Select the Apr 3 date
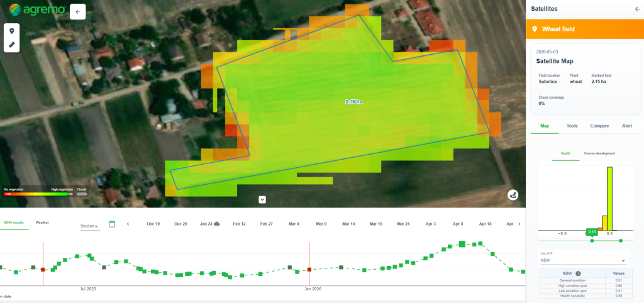644x303 pixels. pos(430,224)
